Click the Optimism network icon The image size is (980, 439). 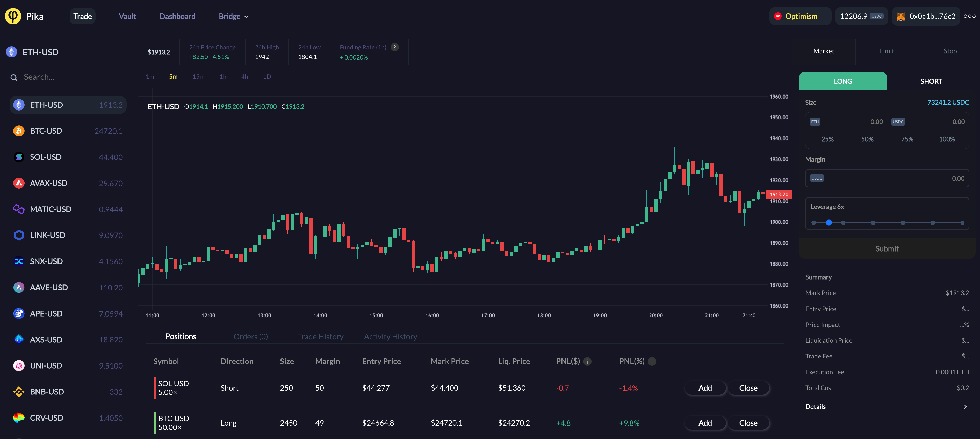tap(778, 16)
